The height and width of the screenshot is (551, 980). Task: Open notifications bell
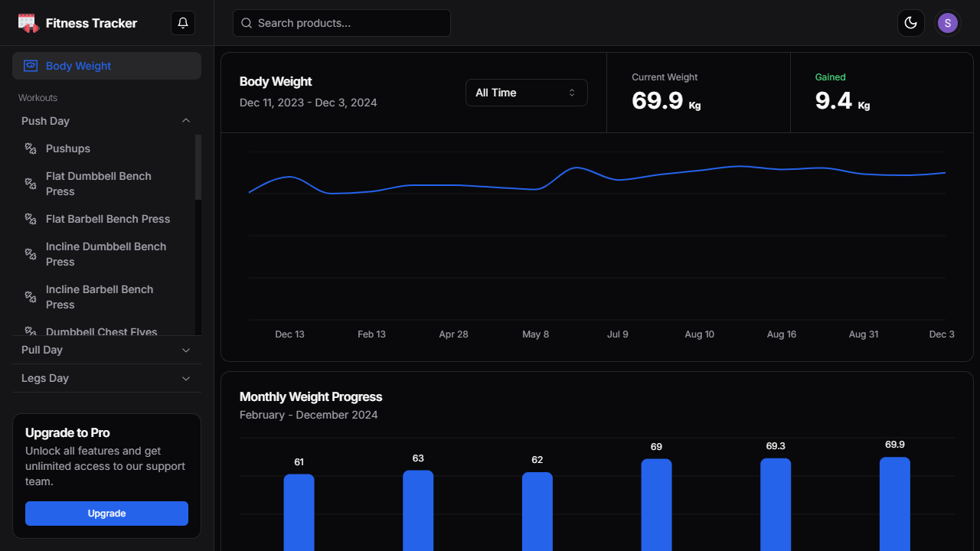[x=183, y=23]
